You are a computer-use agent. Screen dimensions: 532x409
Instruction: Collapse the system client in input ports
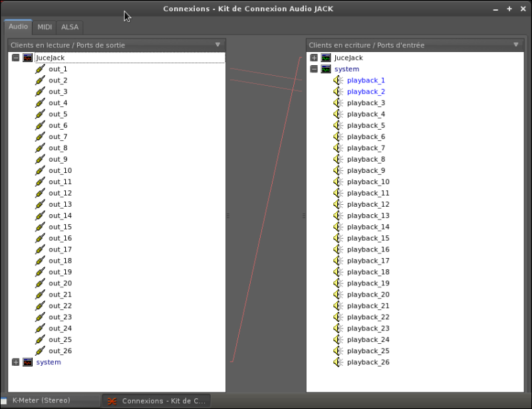pos(314,69)
